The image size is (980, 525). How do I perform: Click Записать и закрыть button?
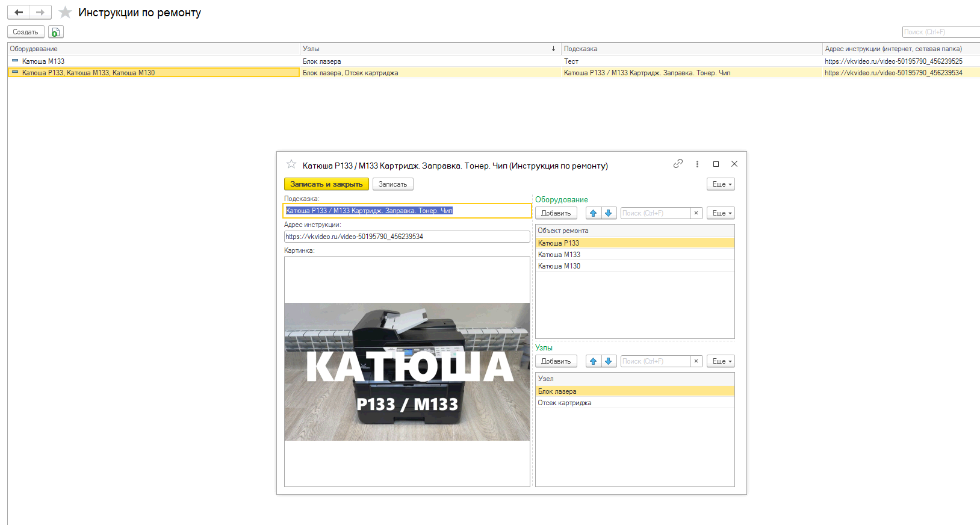326,184
